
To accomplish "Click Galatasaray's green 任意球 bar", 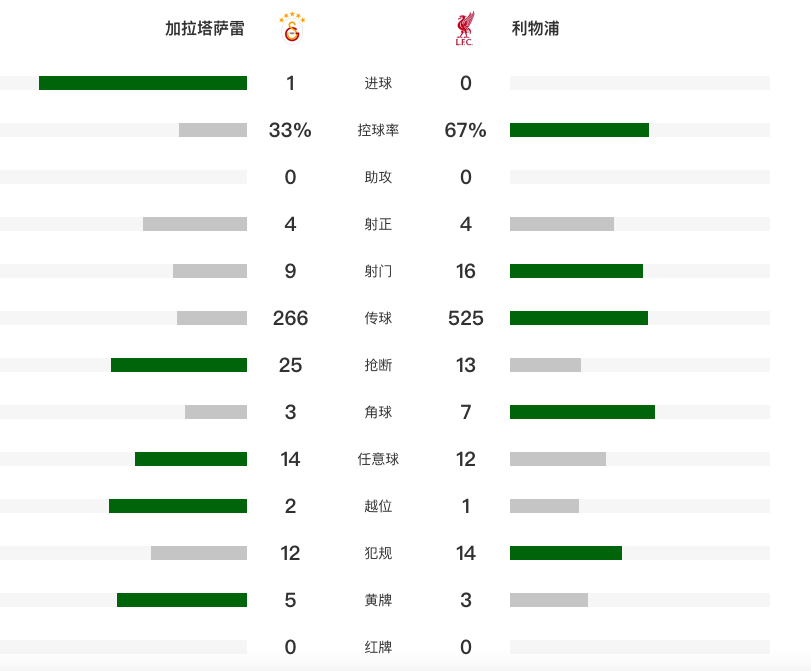I will (x=191, y=459).
